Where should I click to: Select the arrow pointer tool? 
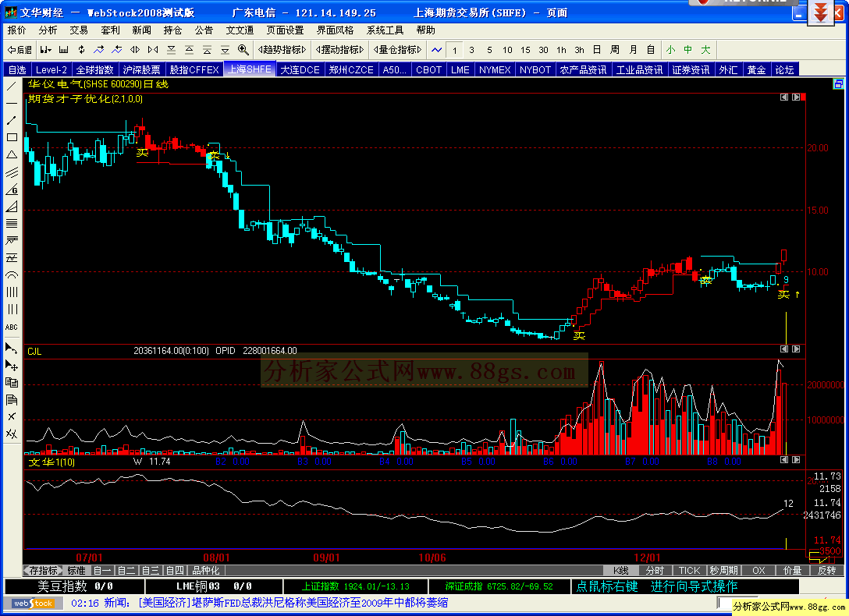point(12,348)
